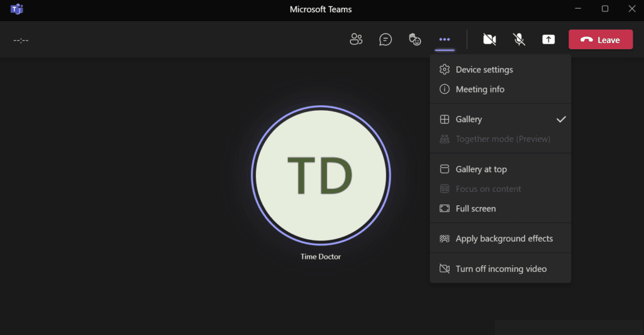Click the Full screen icon
The height and width of the screenshot is (335, 644).
coord(444,208)
